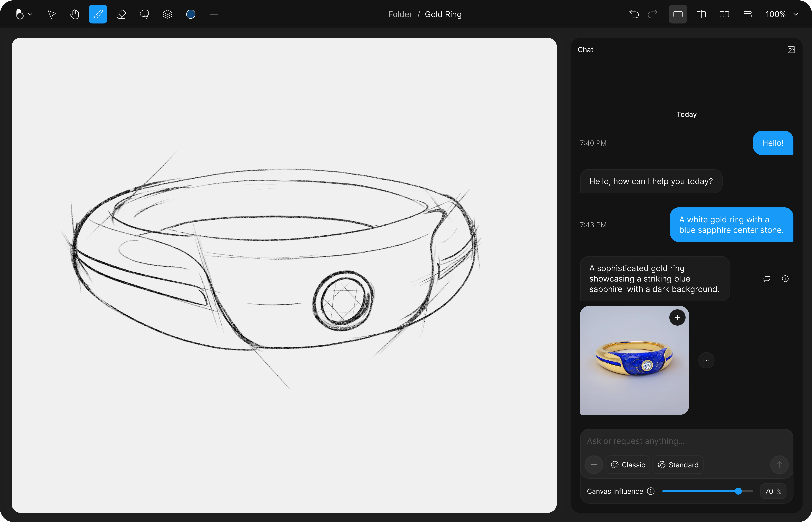Click the image gallery icon in Chat header

(x=791, y=50)
